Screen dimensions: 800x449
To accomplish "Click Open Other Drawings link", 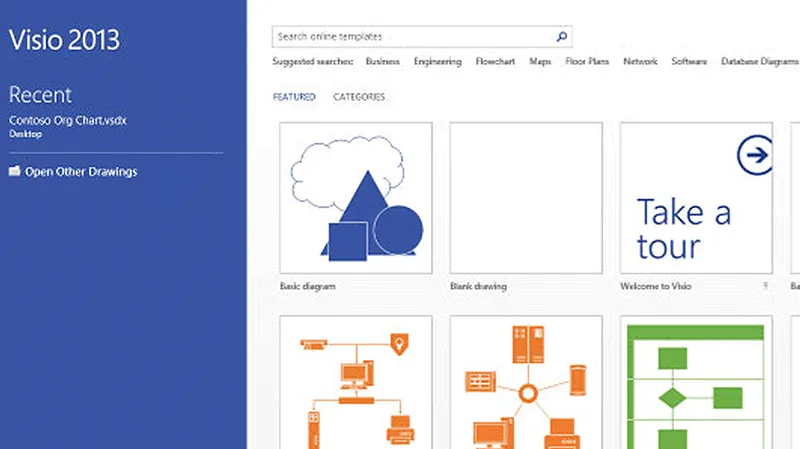I will click(x=81, y=171).
